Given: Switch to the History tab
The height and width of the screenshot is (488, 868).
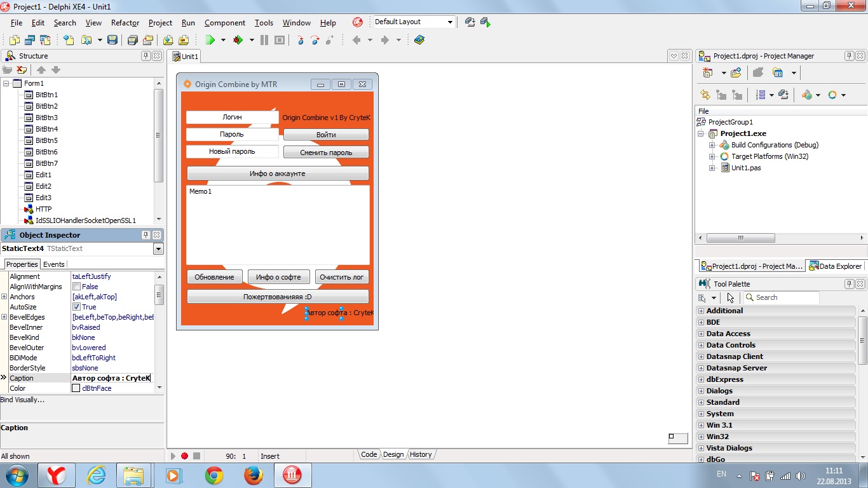Looking at the screenshot, I should coord(421,454).
